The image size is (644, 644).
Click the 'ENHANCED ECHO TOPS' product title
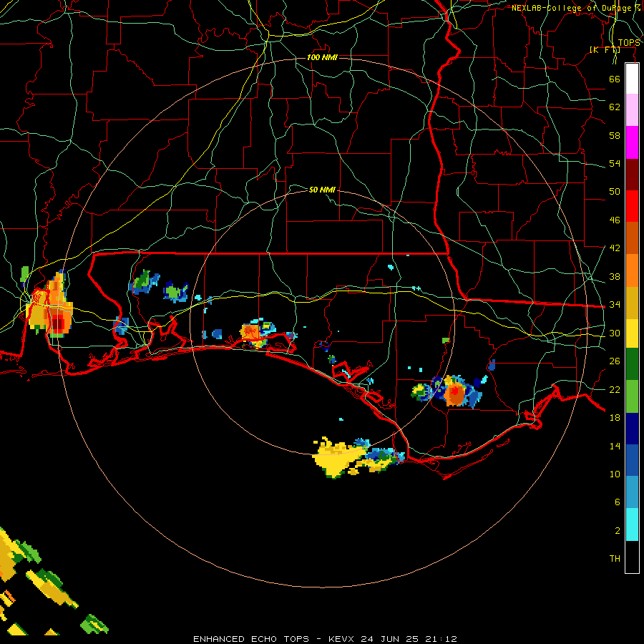pos(251,639)
